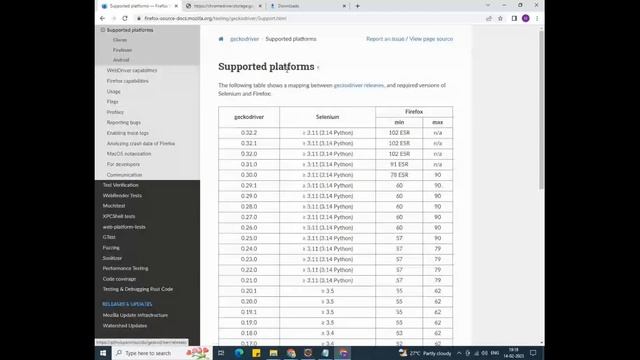The image size is (640, 360).
Task: Click the Type here to search box
Action: (x=161, y=353)
